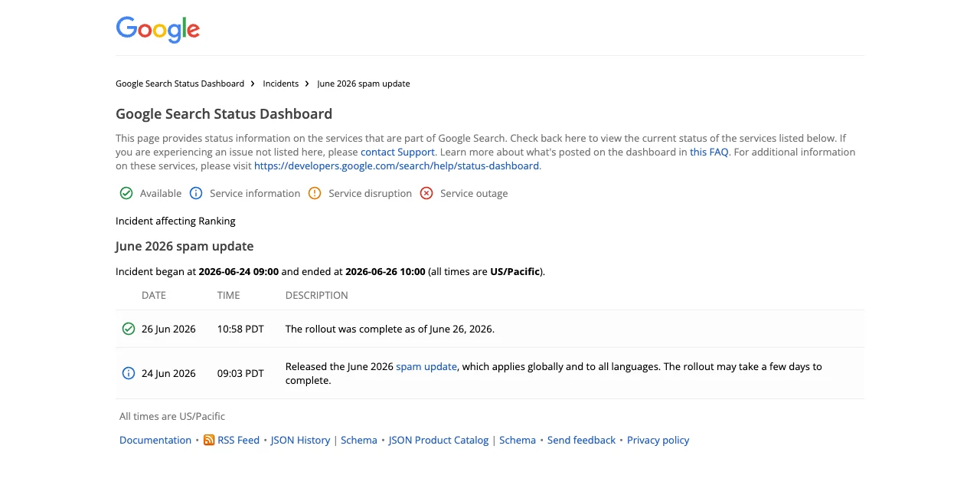Click the Incident affecting Ranking text
The image size is (980, 485).
tap(175, 221)
